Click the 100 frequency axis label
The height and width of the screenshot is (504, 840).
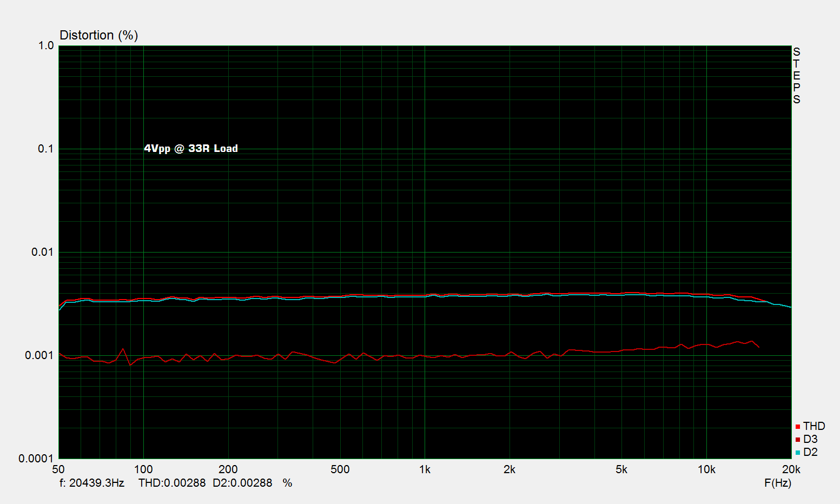click(143, 470)
